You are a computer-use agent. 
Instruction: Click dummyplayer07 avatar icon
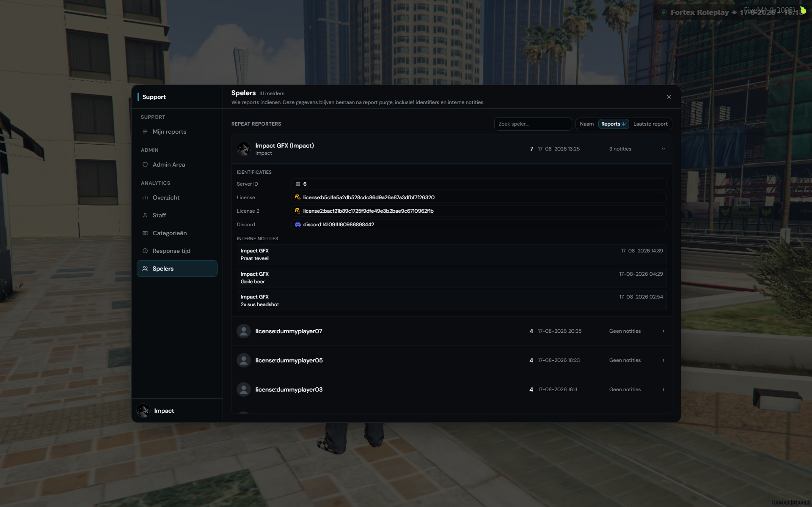point(244,331)
